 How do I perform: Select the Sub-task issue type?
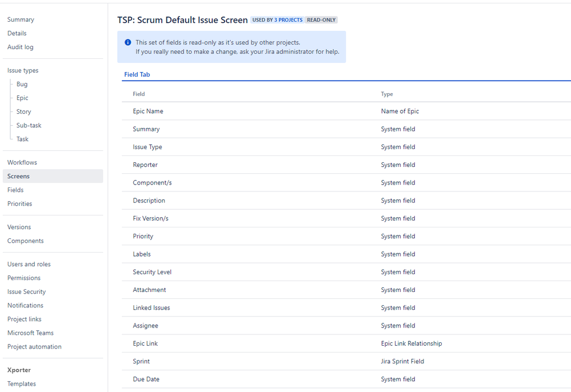[29, 125]
